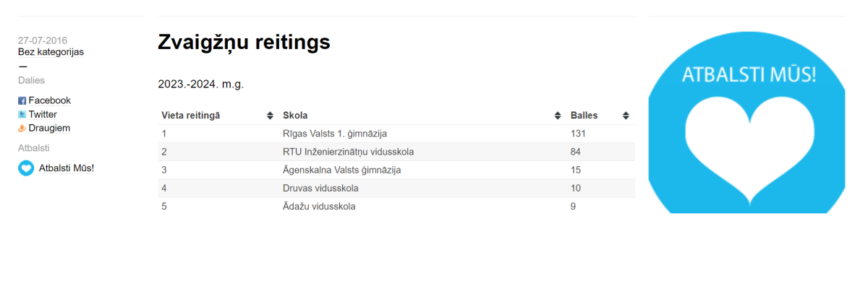
Task: Click the small blue heart icon
Action: point(26,168)
